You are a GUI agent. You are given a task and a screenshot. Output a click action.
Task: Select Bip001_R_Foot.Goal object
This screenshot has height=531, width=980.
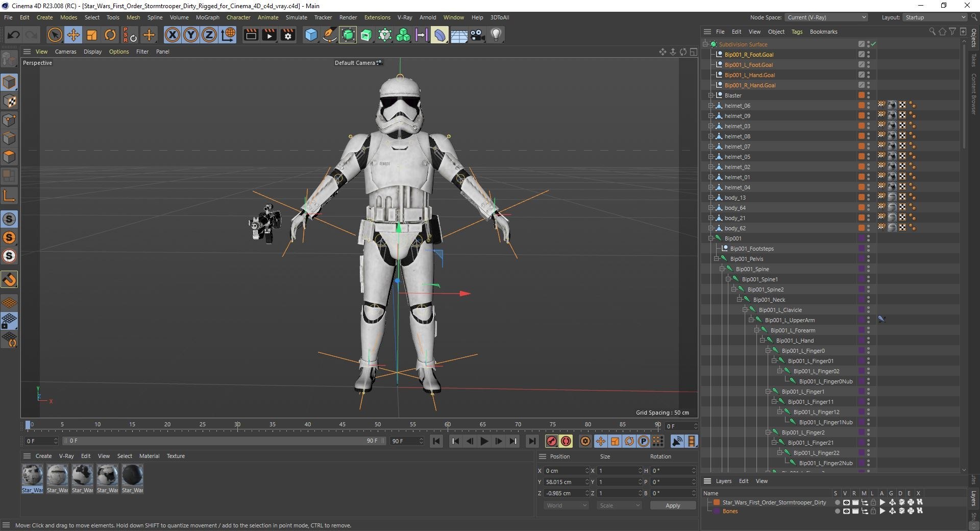coord(749,55)
